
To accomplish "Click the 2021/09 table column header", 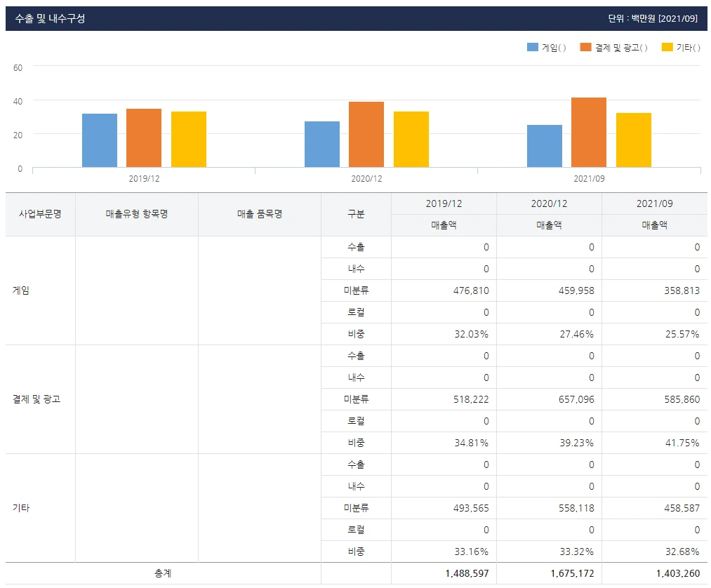I will click(654, 203).
